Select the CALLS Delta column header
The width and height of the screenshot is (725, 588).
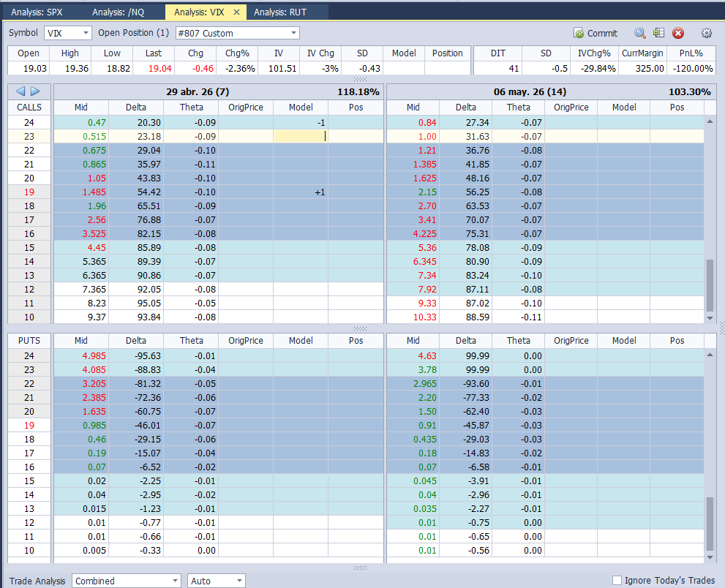tap(135, 107)
